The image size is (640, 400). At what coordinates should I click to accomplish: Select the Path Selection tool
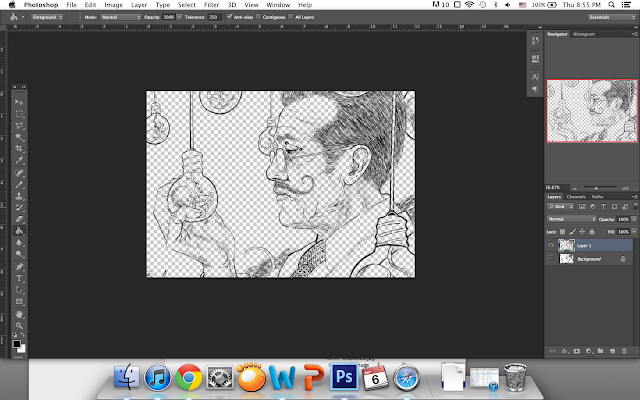pos(19,290)
